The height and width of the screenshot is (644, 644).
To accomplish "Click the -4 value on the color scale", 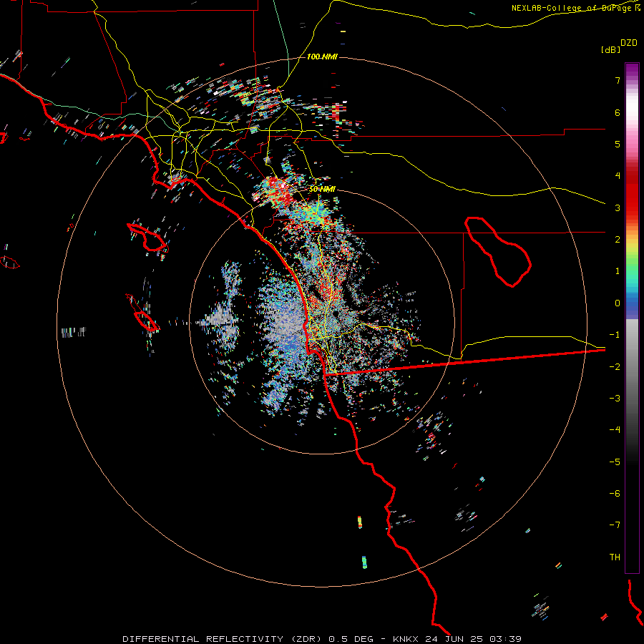I will click(615, 429).
